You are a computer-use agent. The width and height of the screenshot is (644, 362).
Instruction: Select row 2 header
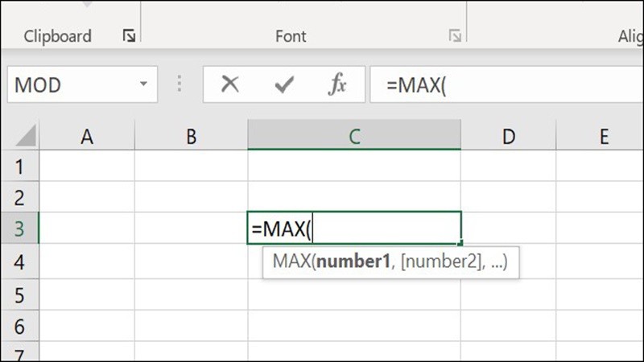click(x=19, y=197)
